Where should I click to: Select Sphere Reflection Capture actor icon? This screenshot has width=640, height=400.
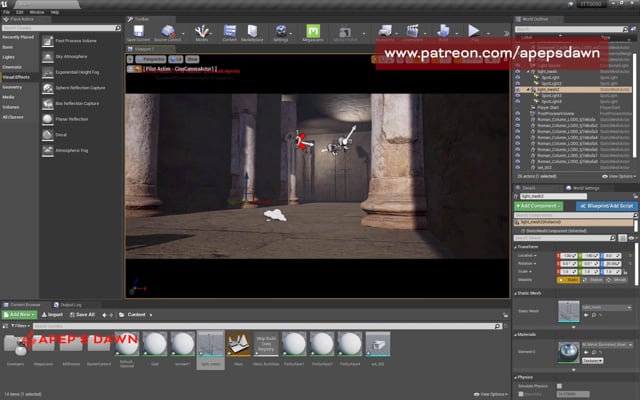click(48, 88)
